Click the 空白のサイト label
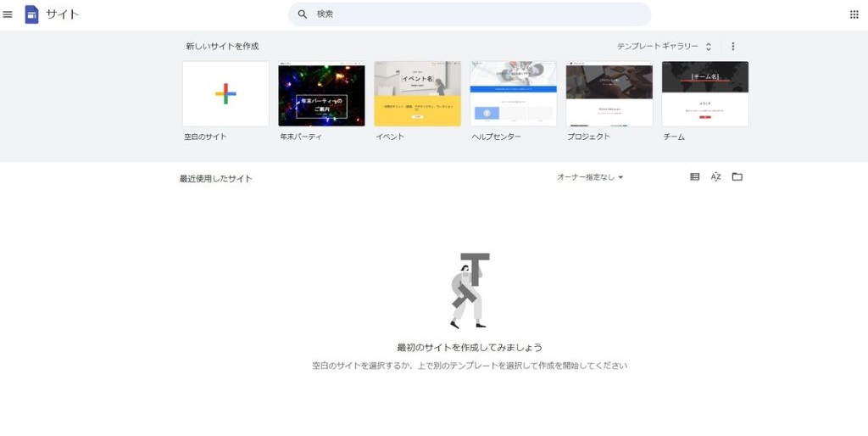This screenshot has height=436, width=868. (x=205, y=137)
